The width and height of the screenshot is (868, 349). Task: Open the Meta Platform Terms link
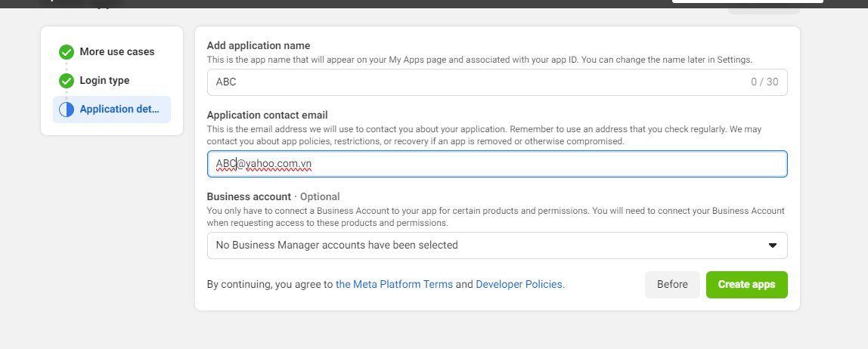394,285
